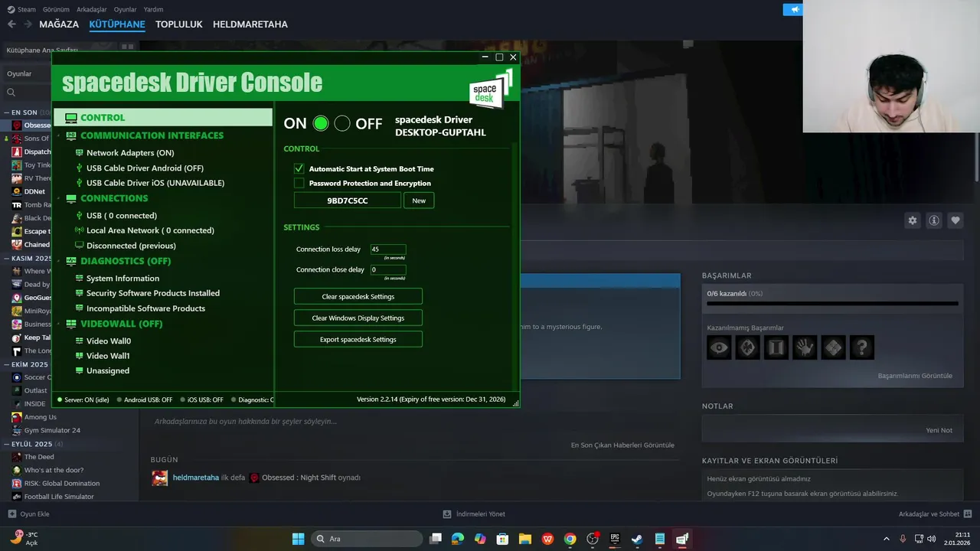The width and height of the screenshot is (980, 551).
Task: Click the System Information icon
Action: (79, 279)
